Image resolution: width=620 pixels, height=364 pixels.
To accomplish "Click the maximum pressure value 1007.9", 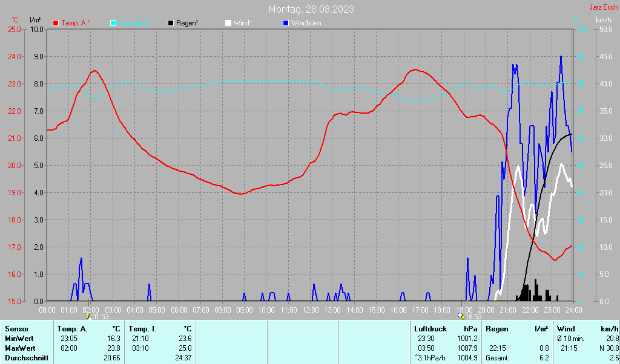I will [x=467, y=349].
